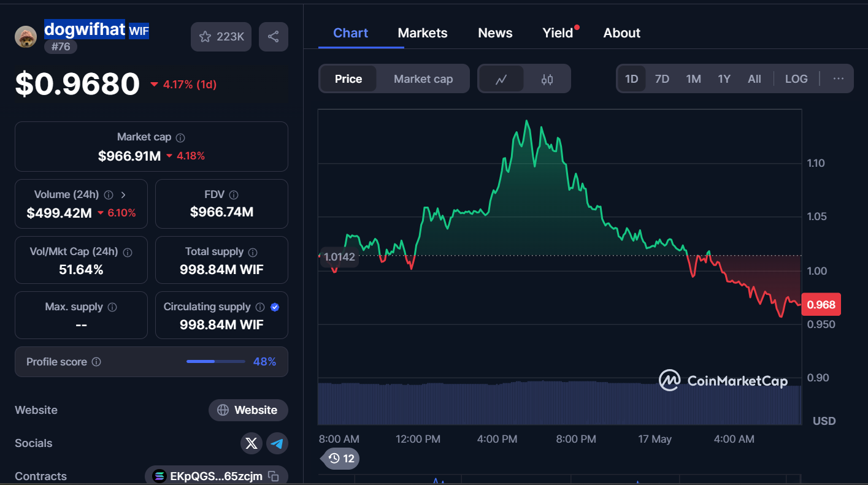Viewport: 868px width, 485px height.
Task: Click the #76 rank badge
Action: pyautogui.click(x=61, y=46)
